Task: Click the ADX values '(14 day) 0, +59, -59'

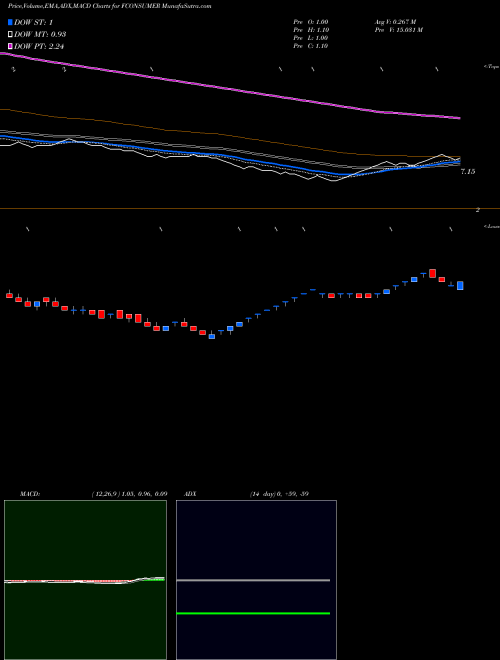Action: point(279,494)
